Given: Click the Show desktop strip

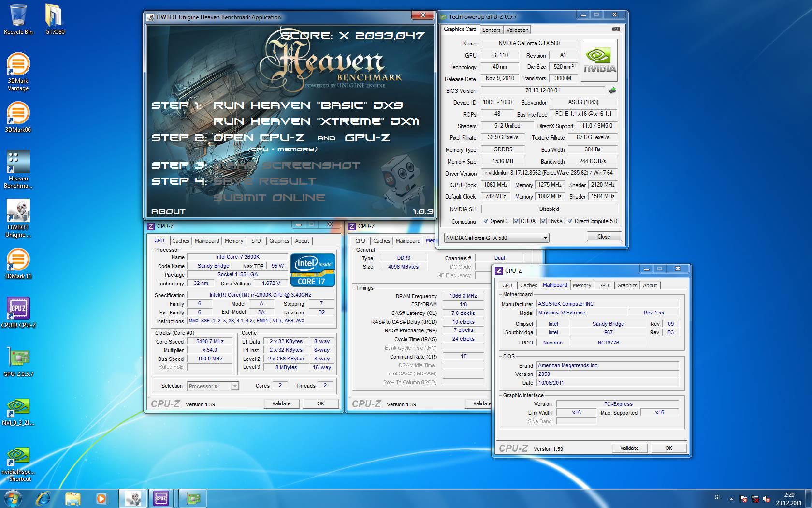Looking at the screenshot, I should pyautogui.click(x=809, y=498).
